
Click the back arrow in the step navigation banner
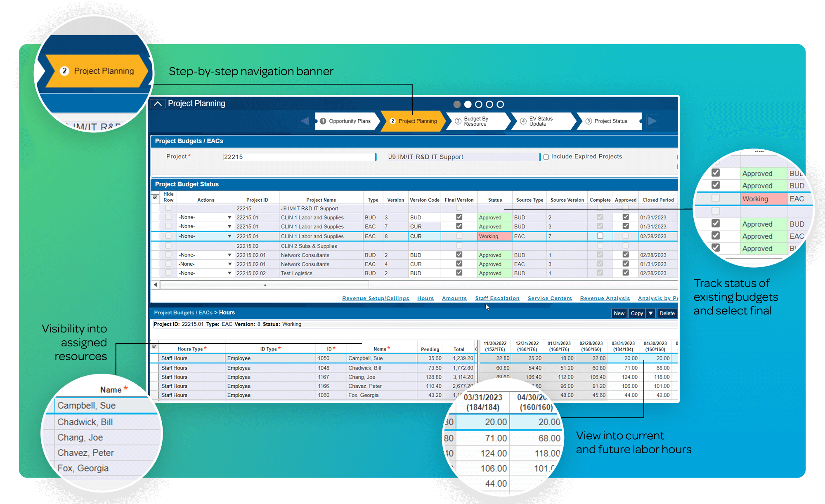click(305, 121)
